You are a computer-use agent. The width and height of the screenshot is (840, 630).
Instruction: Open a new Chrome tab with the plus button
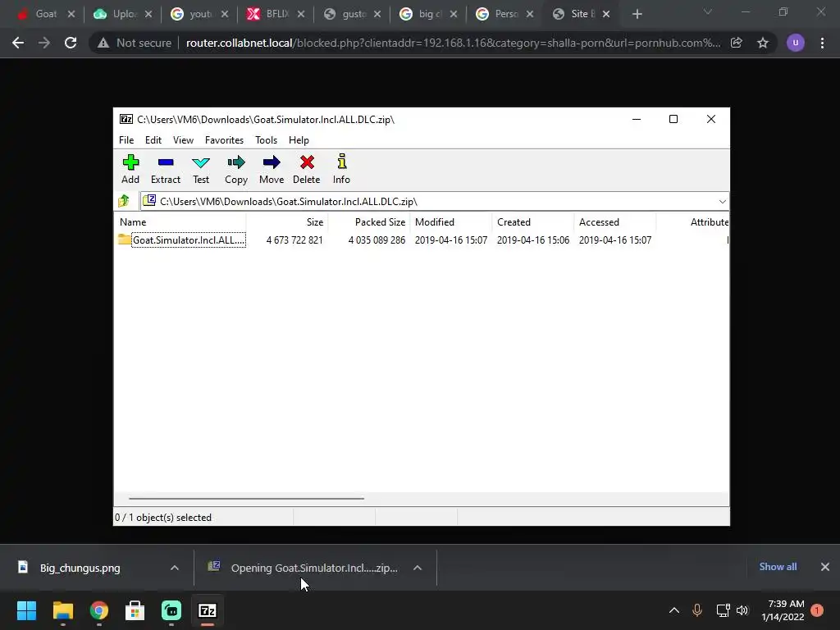click(x=637, y=14)
